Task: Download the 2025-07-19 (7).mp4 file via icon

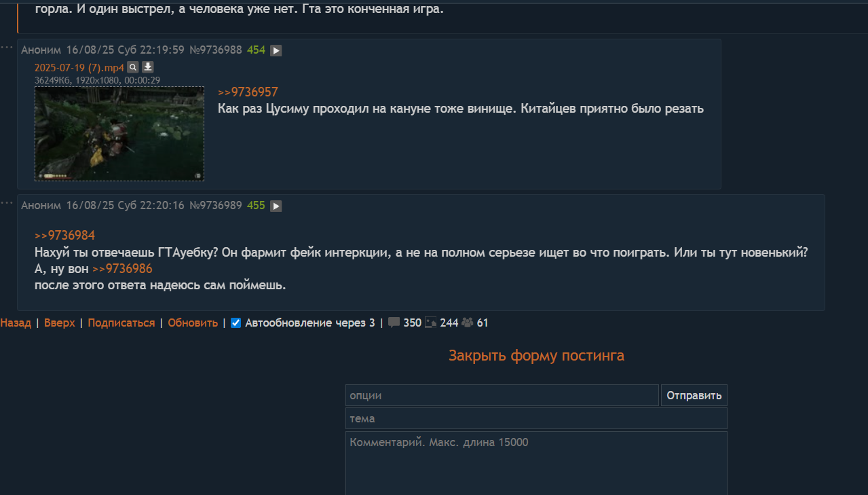Action: [x=148, y=67]
